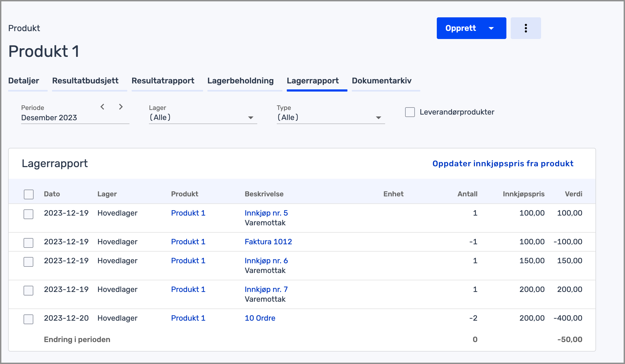Enable the Leverandørprodukter checkbox
The image size is (625, 364).
click(x=410, y=112)
